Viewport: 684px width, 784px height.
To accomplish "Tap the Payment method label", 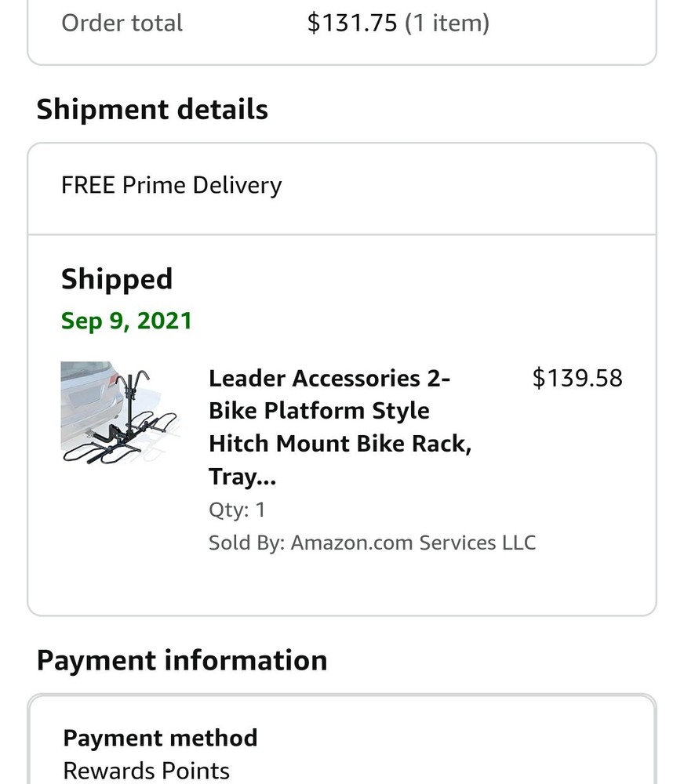I will coord(160,738).
